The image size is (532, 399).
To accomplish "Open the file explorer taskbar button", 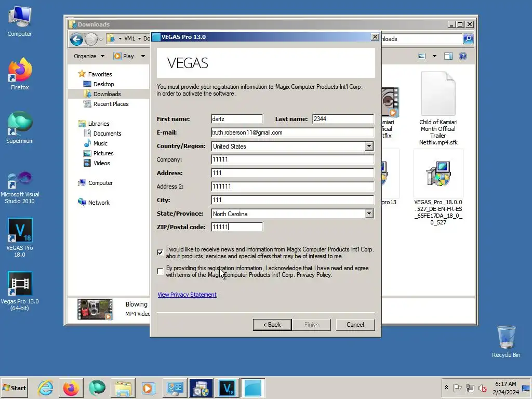I will (123, 388).
